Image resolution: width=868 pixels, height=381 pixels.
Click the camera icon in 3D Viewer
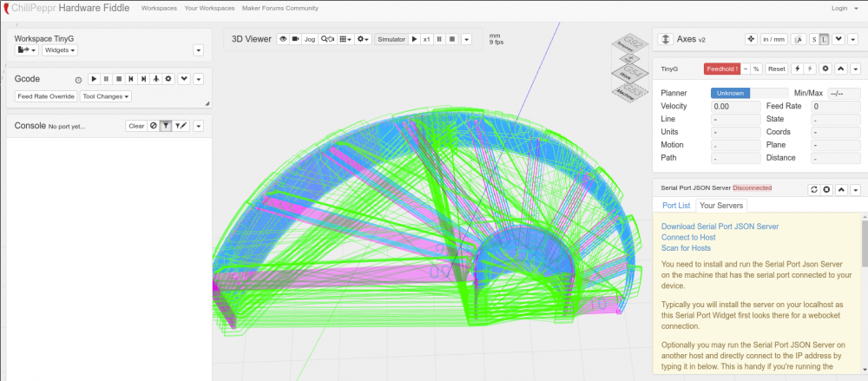295,39
